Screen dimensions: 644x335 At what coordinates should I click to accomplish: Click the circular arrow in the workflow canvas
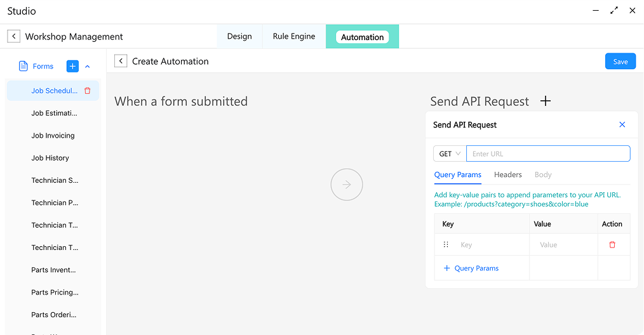[346, 185]
